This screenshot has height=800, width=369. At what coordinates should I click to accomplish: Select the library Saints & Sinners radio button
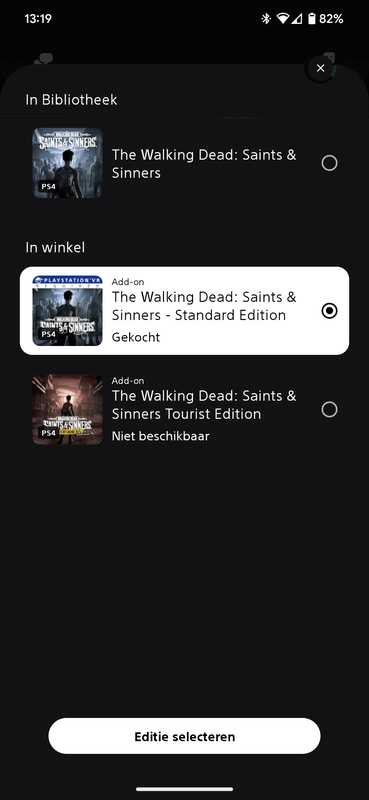pyautogui.click(x=329, y=163)
